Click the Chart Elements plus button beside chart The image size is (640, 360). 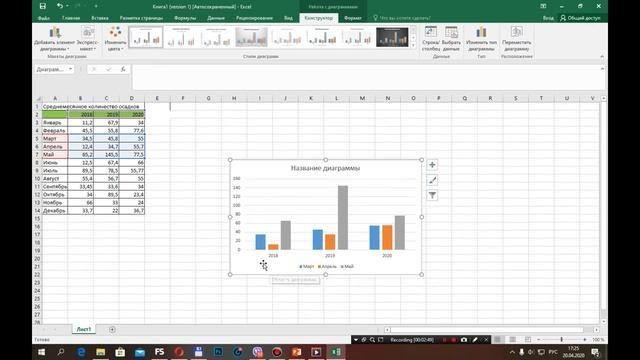point(432,165)
